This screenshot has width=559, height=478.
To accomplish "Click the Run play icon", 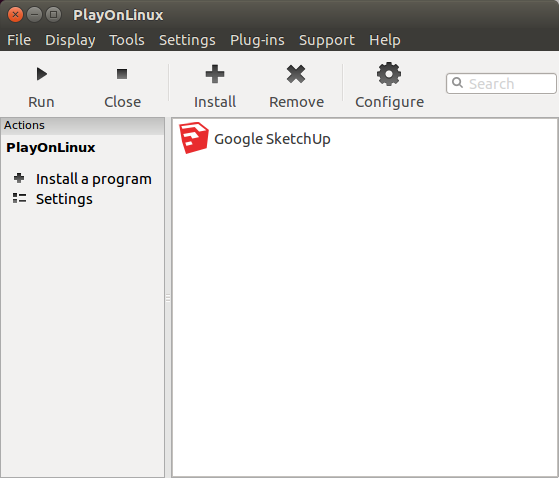I will coord(42,74).
